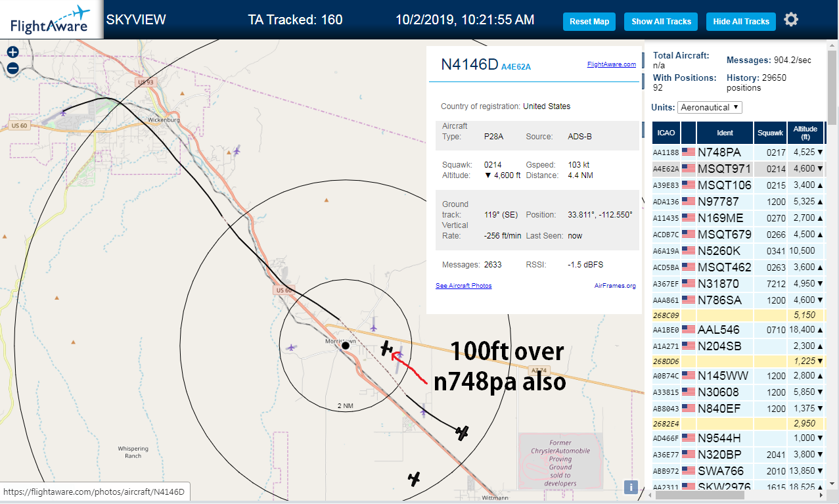Click Hide All Tracks button
Screen dimensions: 839x504
(x=741, y=22)
